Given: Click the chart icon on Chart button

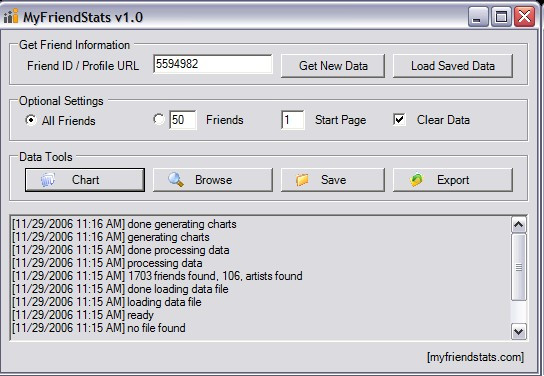Looking at the screenshot, I should 48,180.
